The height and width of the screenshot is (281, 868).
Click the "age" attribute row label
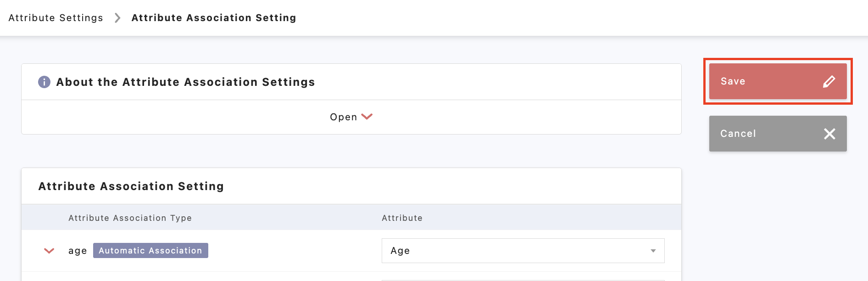78,251
